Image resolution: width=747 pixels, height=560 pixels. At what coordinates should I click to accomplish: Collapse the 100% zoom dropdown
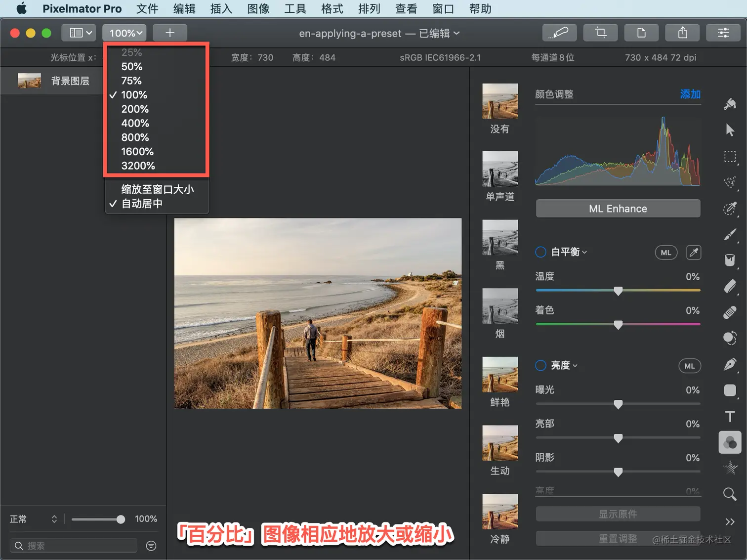(x=124, y=33)
